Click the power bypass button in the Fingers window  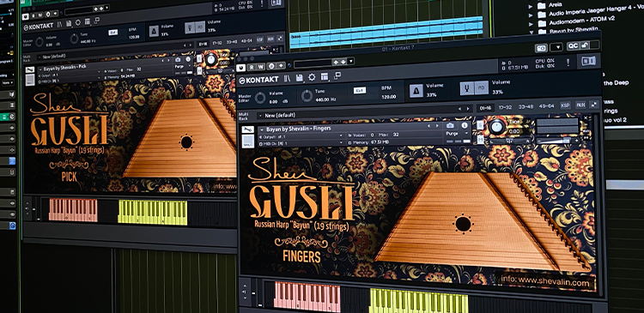click(241, 68)
